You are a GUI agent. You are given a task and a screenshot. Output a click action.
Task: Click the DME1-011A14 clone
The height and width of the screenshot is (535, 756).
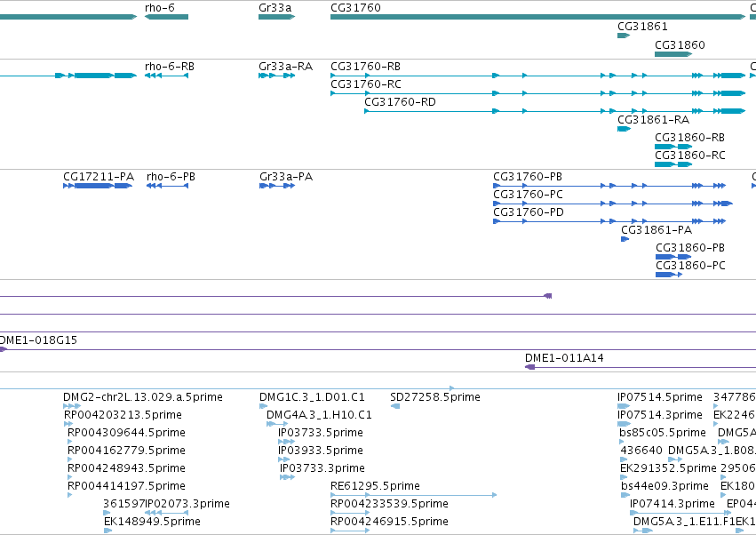click(x=641, y=367)
